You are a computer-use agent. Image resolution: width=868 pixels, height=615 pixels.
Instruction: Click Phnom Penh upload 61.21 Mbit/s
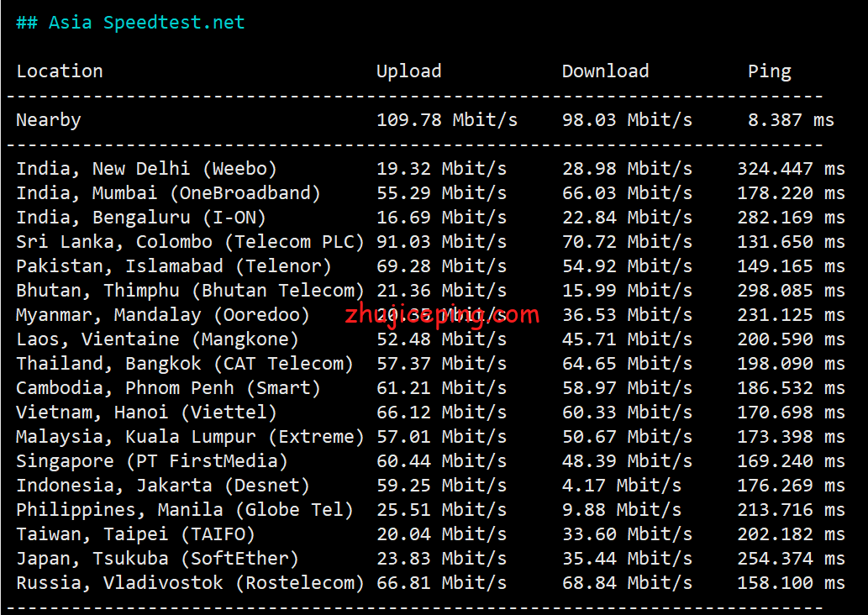(441, 388)
